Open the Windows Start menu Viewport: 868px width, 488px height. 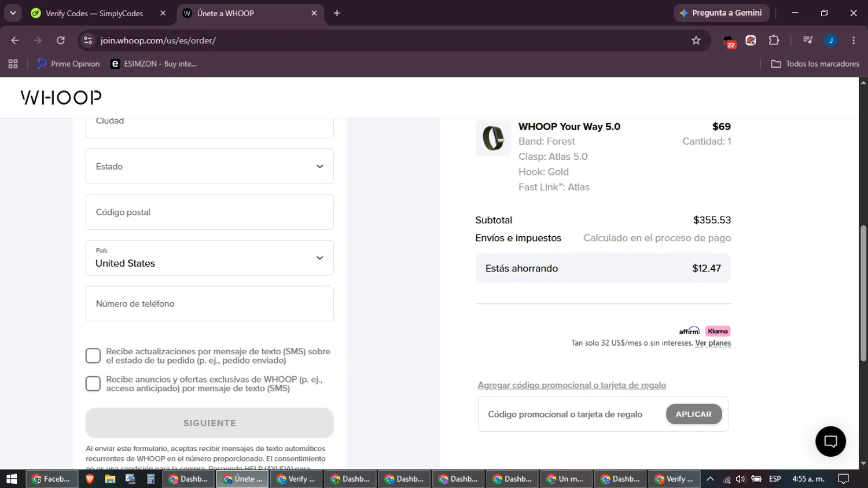click(x=12, y=479)
